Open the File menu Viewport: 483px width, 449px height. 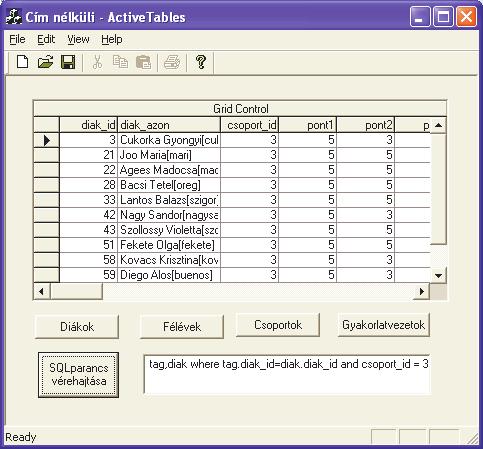coord(17,39)
